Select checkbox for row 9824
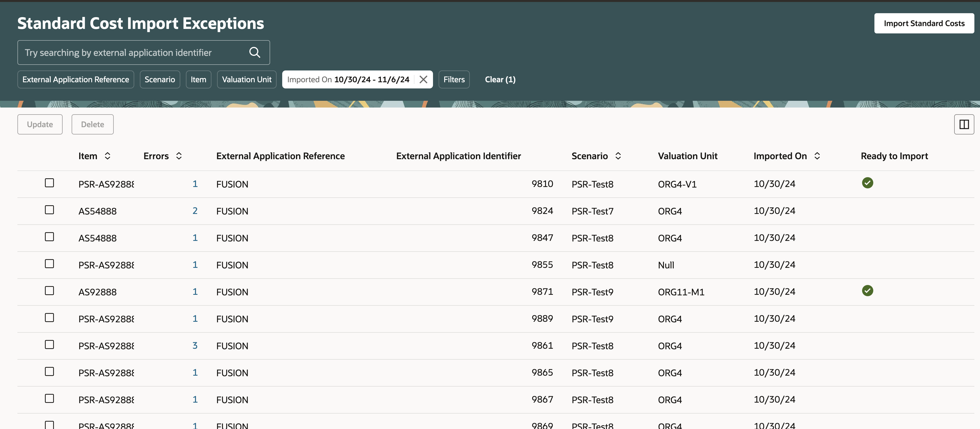 pyautogui.click(x=49, y=210)
